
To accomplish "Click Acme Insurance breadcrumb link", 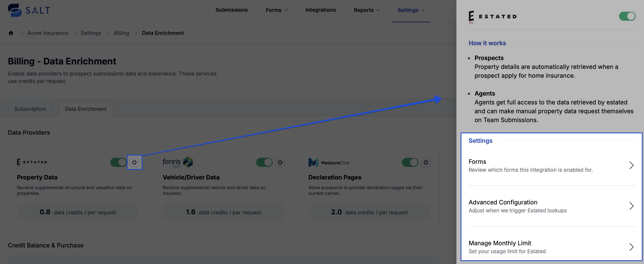I will click(48, 33).
